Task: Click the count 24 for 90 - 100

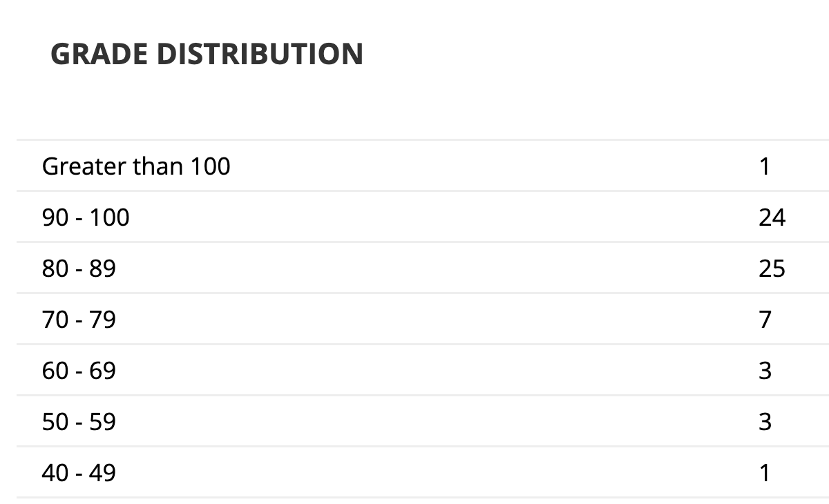Action: coord(772,217)
